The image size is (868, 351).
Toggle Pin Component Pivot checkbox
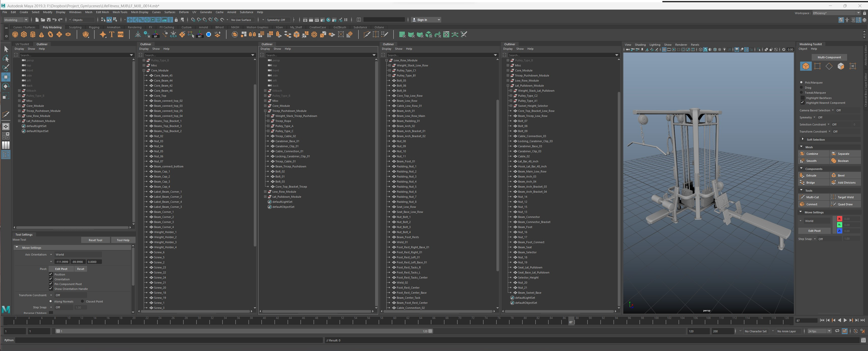coord(51,284)
